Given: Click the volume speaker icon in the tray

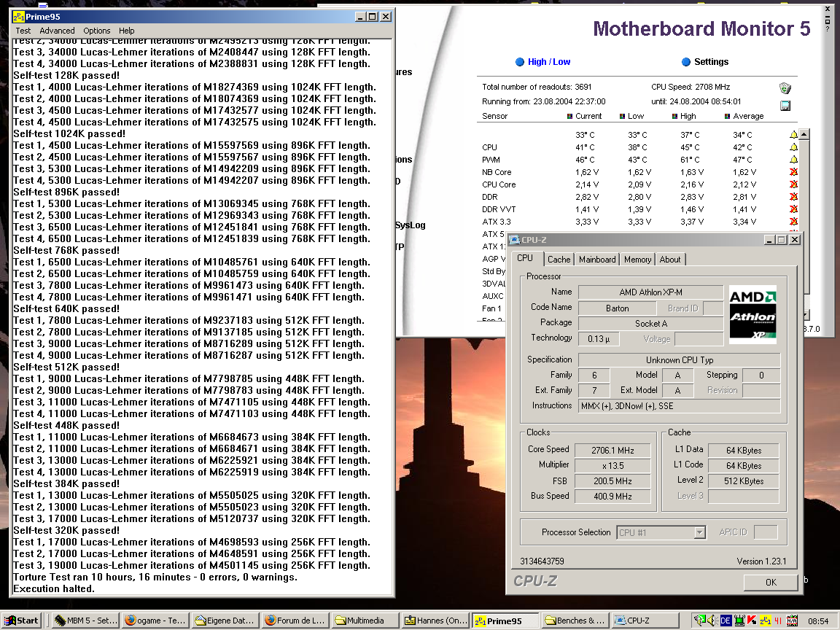Looking at the screenshot, I should click(x=712, y=621).
